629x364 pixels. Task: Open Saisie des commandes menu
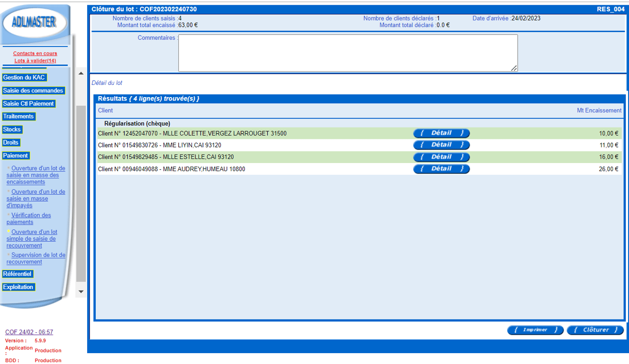pyautogui.click(x=33, y=91)
